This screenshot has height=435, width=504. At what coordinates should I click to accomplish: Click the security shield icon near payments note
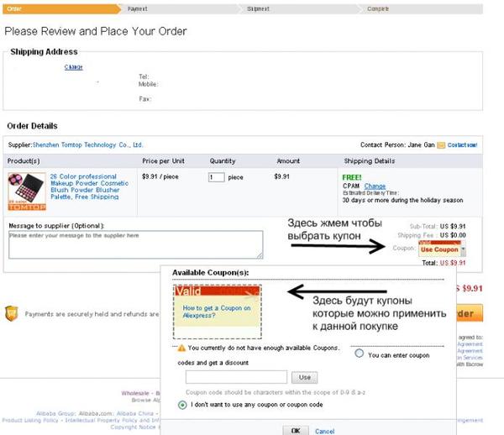11,313
